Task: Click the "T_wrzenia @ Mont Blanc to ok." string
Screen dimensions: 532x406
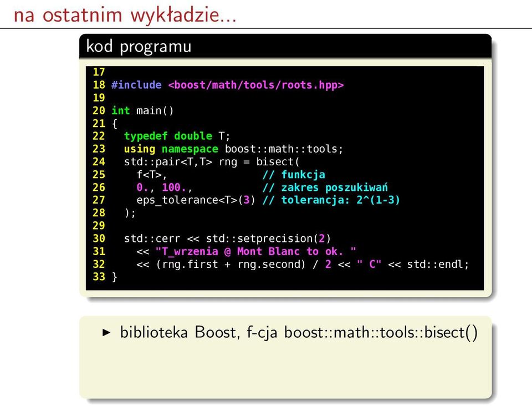Action: 256,252
